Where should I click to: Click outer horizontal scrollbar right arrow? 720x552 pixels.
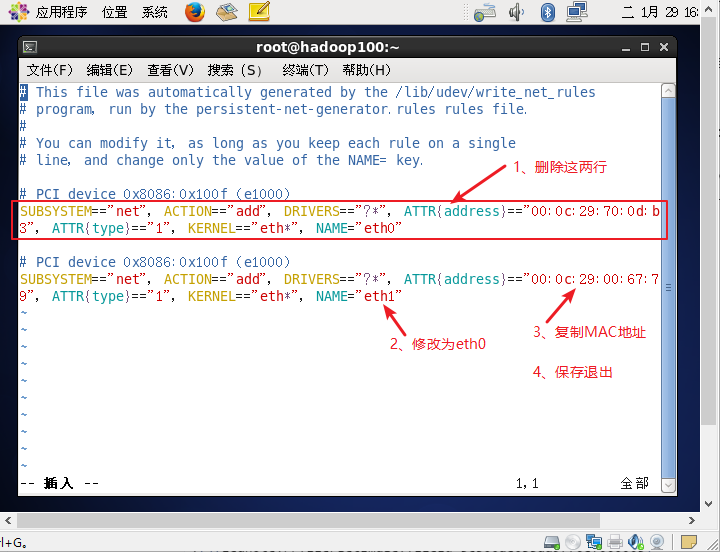[692, 520]
